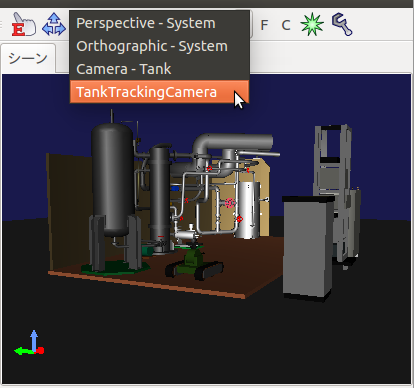Switch to the シーン tab

pyautogui.click(x=28, y=58)
